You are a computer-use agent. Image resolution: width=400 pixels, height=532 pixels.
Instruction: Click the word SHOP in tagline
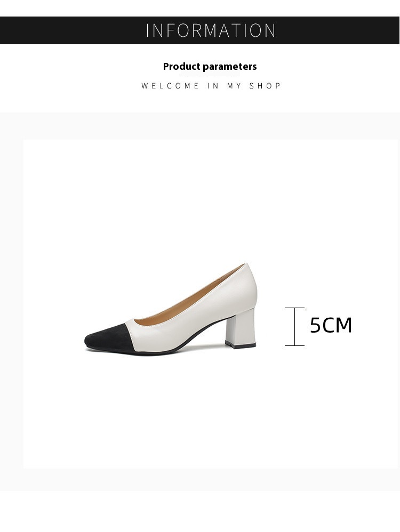pyautogui.click(x=265, y=86)
